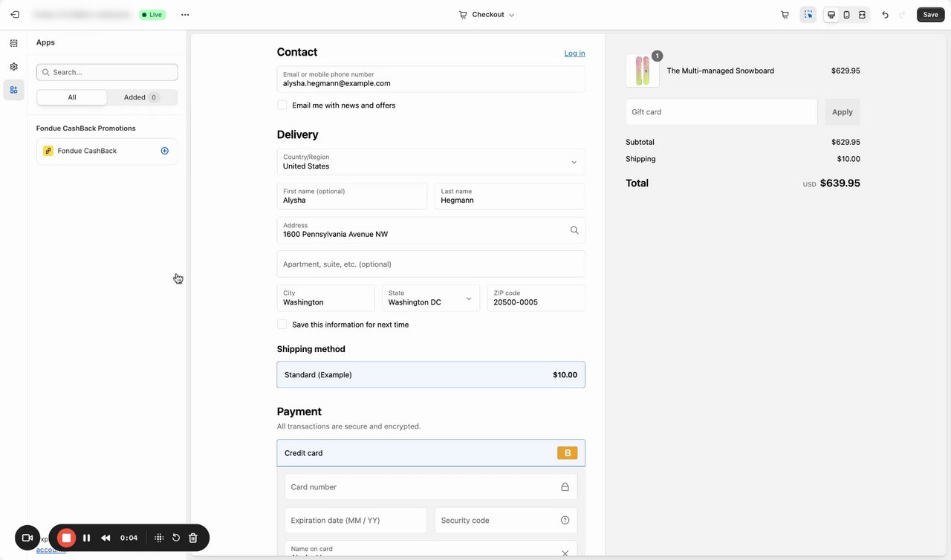Open the Sections panel icon
The image size is (951, 560).
click(x=13, y=43)
